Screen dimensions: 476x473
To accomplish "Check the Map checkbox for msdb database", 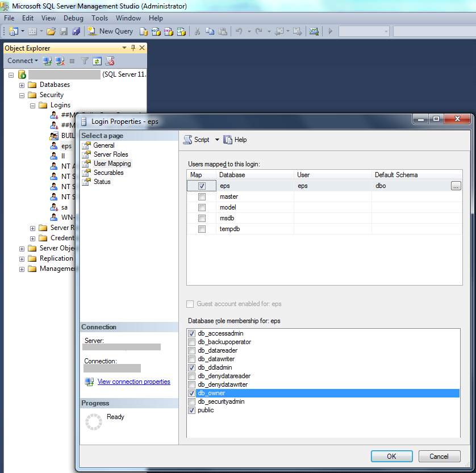I will point(202,218).
